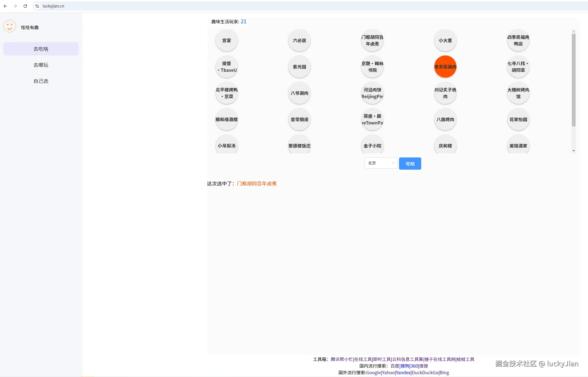This screenshot has width=588, height=377.
Task: Click the restaurant list scrollbar thumb
Action: point(574,80)
